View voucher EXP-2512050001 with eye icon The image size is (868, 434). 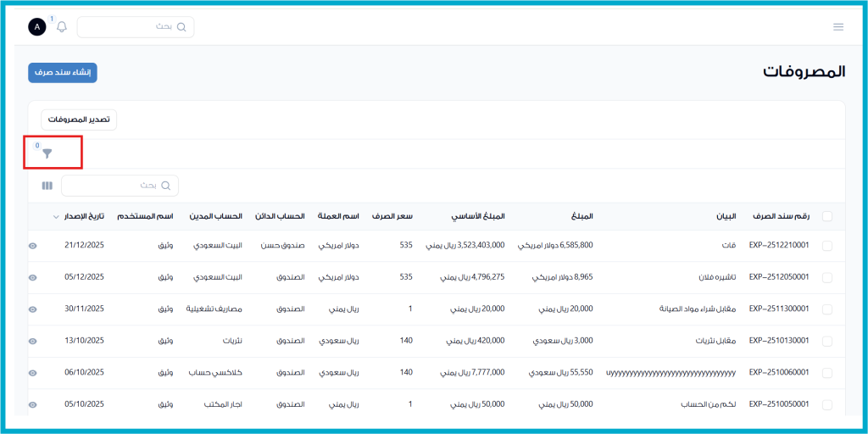[x=33, y=277]
